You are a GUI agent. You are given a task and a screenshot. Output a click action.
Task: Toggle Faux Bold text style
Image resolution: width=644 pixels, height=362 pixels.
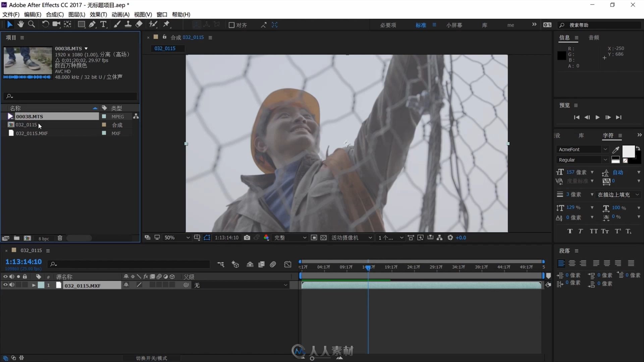point(570,231)
